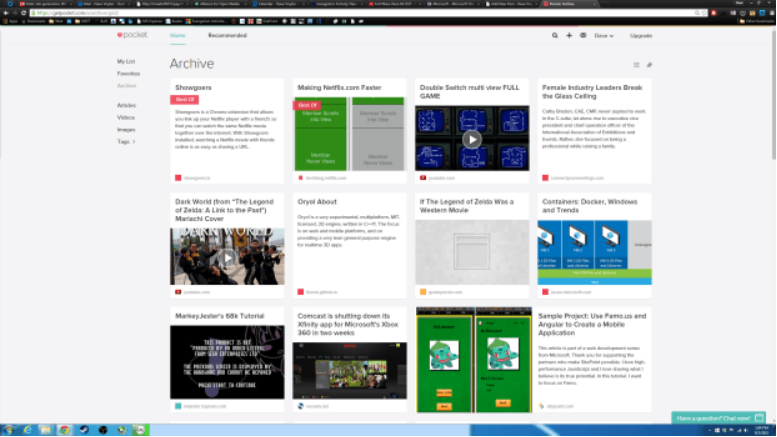
Task: Play the Double Switch video thumbnail
Action: point(471,138)
